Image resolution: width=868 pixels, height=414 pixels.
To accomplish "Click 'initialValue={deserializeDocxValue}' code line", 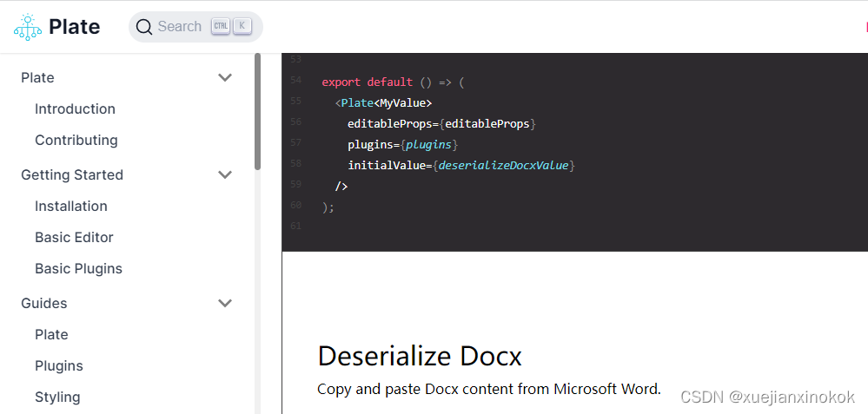I will tap(461, 166).
